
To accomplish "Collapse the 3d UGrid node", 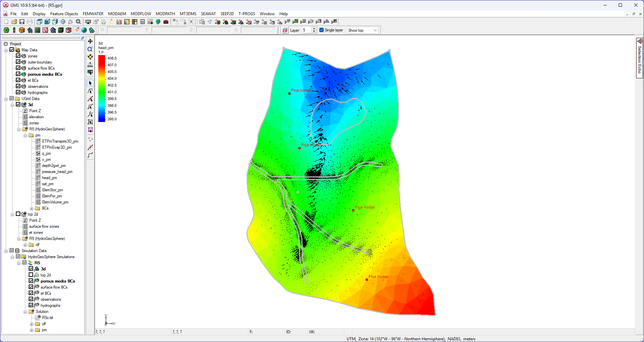I will [13, 105].
